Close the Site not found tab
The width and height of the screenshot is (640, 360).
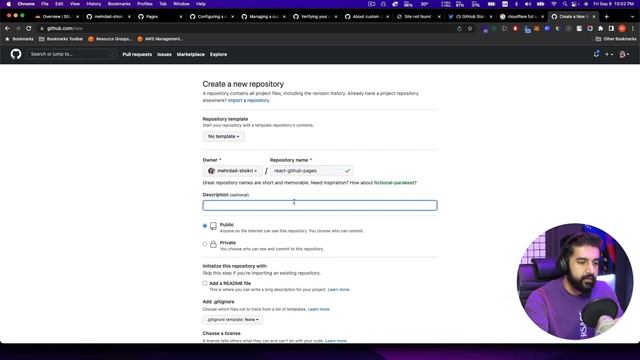point(439,17)
